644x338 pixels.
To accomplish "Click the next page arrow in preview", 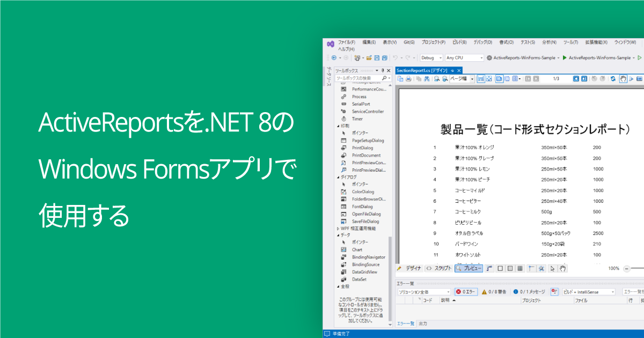I will point(576,79).
